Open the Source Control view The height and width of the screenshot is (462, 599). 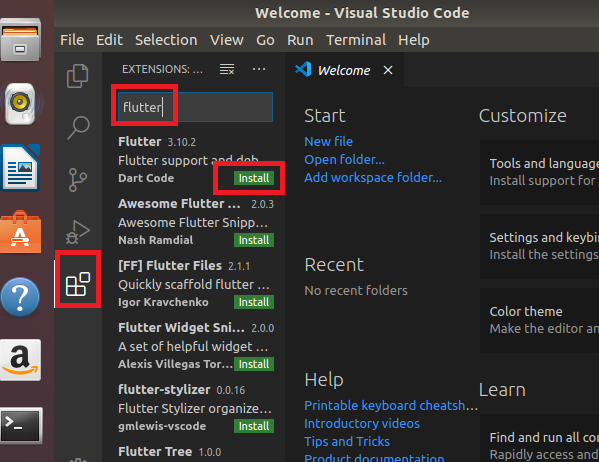pos(78,180)
